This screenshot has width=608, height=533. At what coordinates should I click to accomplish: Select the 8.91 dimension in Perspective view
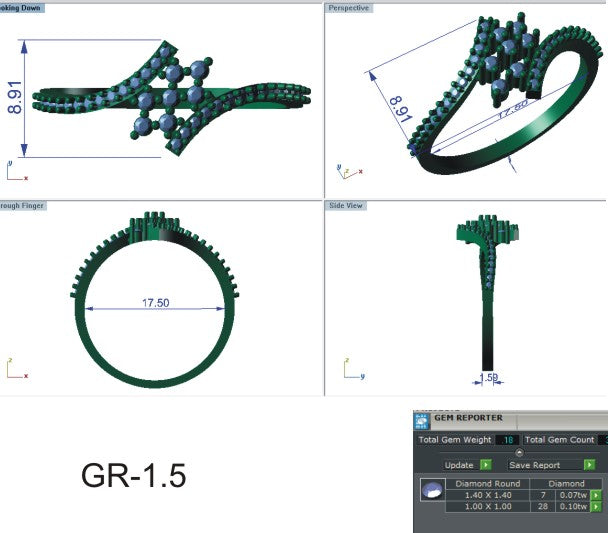(400, 109)
